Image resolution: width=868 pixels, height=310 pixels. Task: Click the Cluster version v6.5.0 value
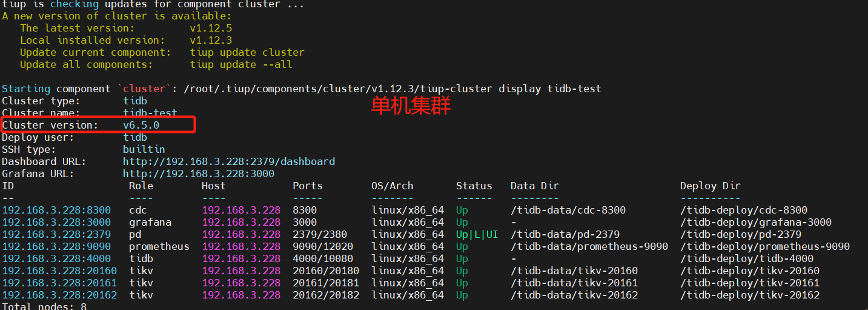141,125
